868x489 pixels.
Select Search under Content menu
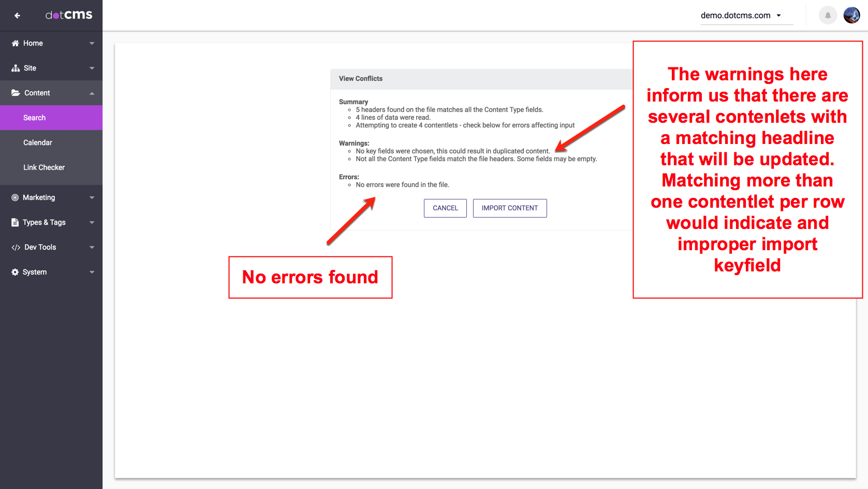pos(35,118)
